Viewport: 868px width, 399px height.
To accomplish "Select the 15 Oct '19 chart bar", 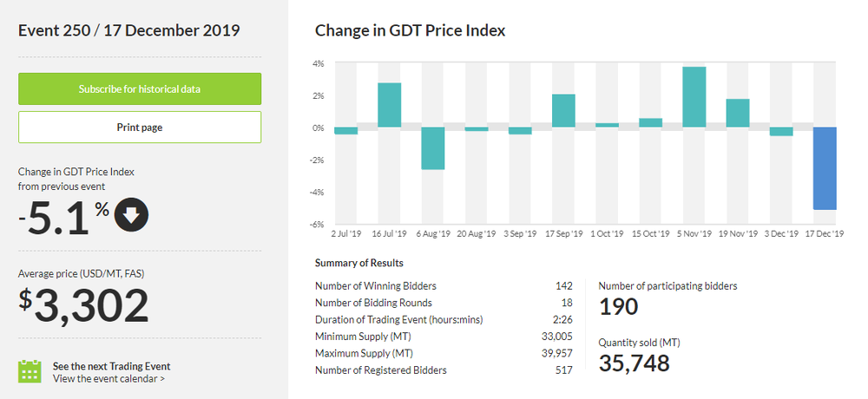I will click(650, 123).
